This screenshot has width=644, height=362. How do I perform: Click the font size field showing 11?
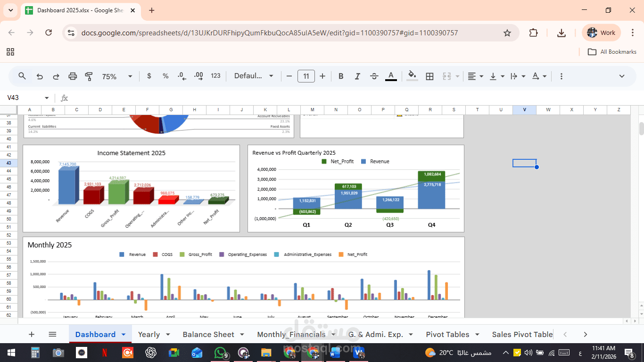click(306, 76)
